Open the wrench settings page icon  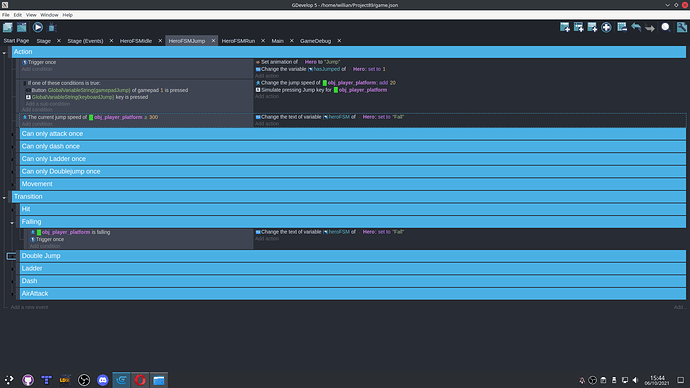click(x=682, y=27)
